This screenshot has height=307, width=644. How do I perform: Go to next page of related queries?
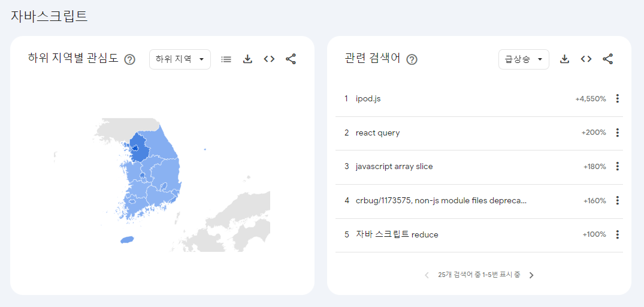click(x=531, y=275)
